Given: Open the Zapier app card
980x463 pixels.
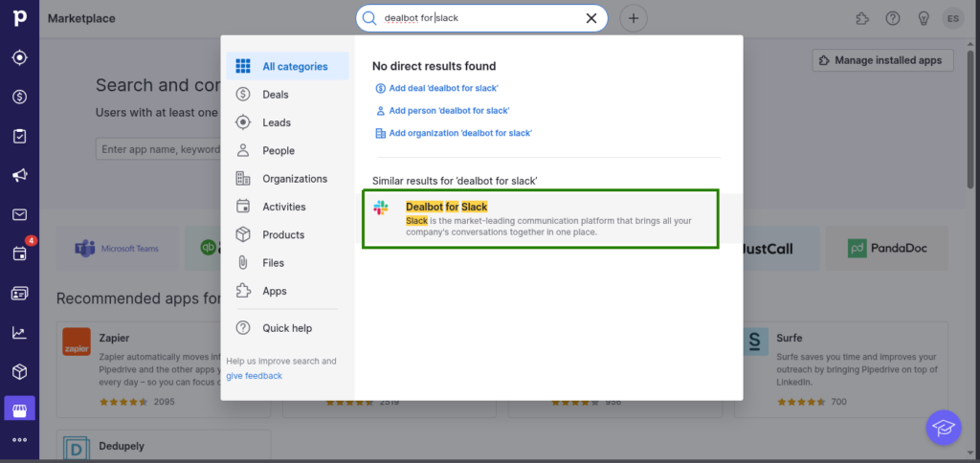Looking at the screenshot, I should click(139, 369).
